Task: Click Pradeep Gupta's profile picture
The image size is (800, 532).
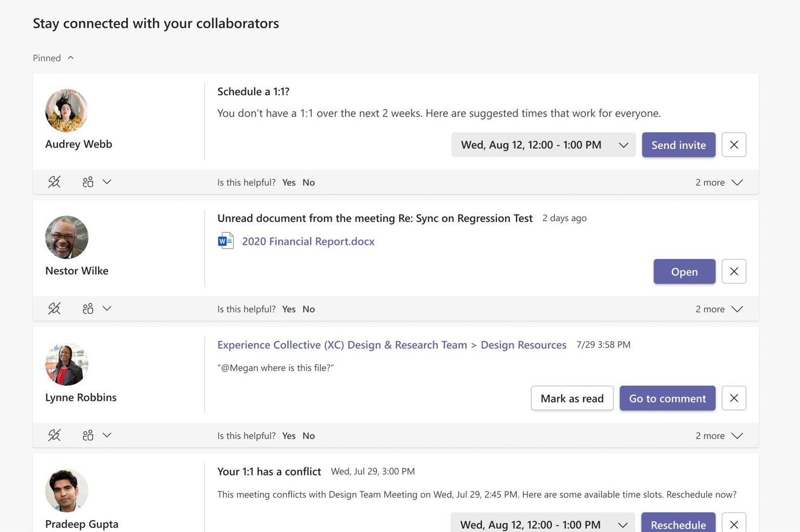Action: tap(67, 490)
